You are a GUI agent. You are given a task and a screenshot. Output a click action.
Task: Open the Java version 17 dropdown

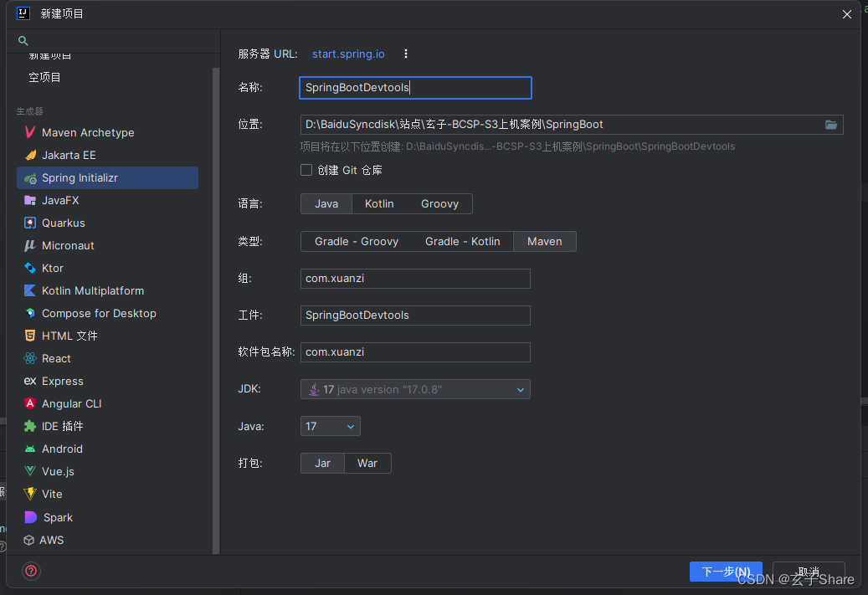tap(331, 426)
